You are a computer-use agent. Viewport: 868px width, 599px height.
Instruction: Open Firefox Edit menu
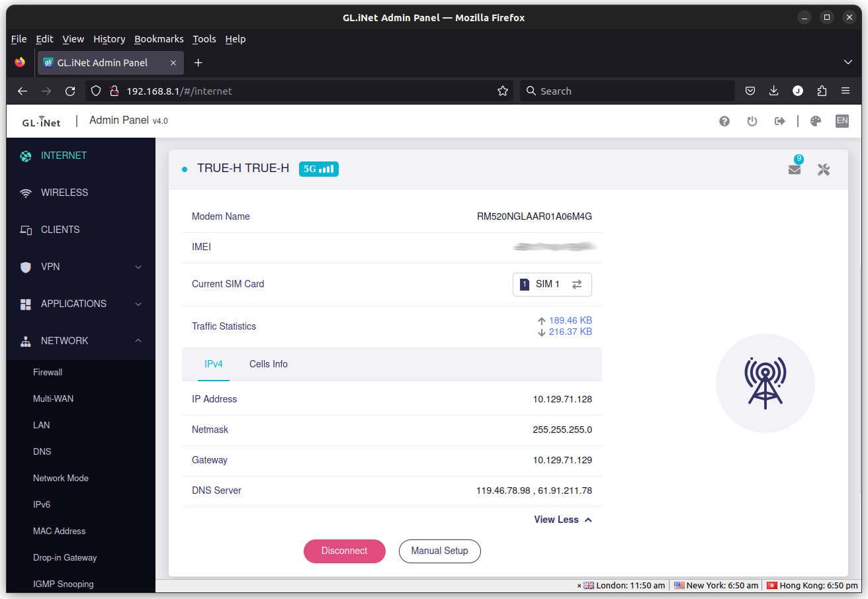44,39
